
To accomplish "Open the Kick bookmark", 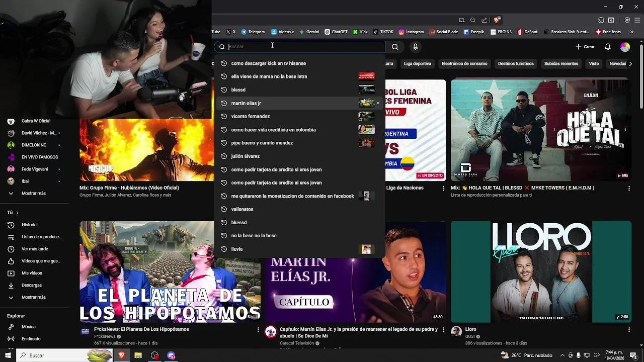I will coord(360,32).
